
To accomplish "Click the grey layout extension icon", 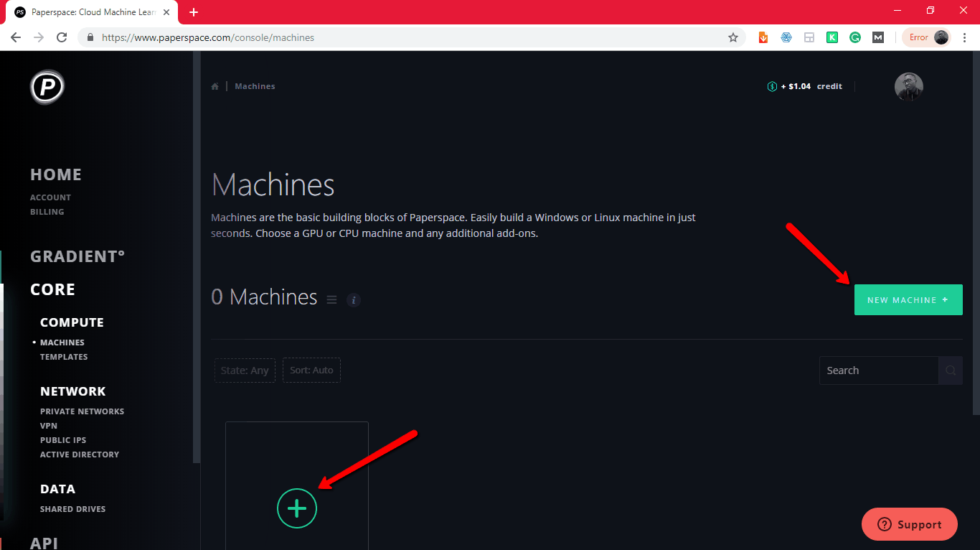I will pyautogui.click(x=809, y=37).
